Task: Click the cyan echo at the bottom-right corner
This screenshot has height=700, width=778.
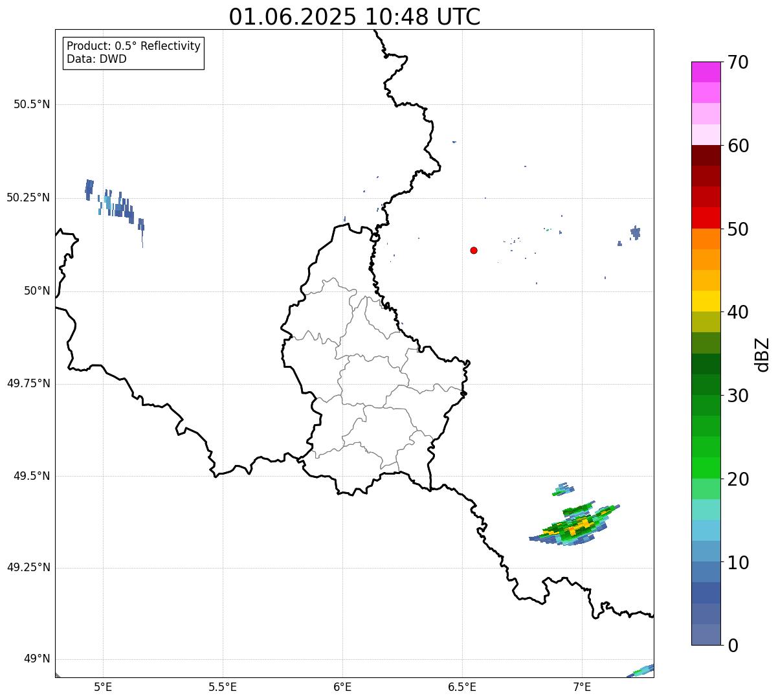Action: (x=640, y=671)
